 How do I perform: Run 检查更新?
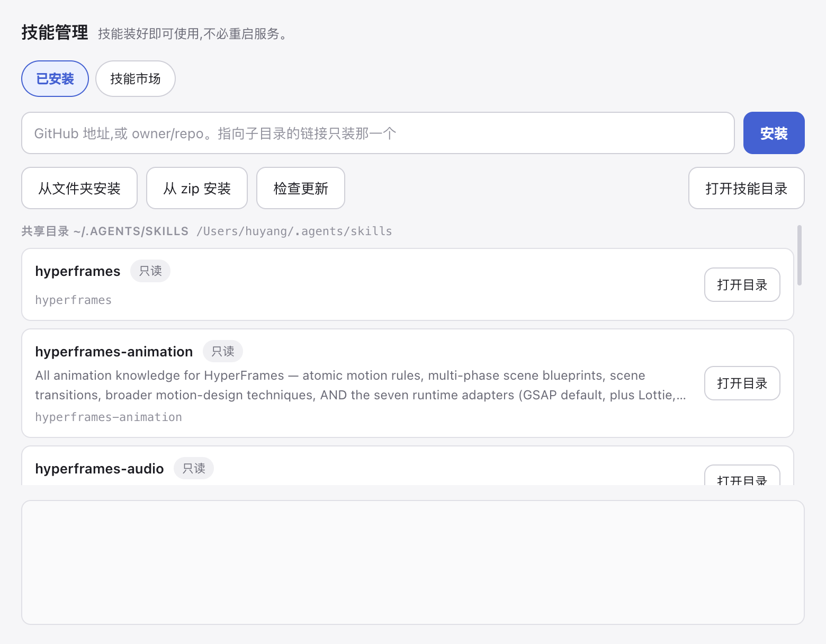(x=301, y=188)
